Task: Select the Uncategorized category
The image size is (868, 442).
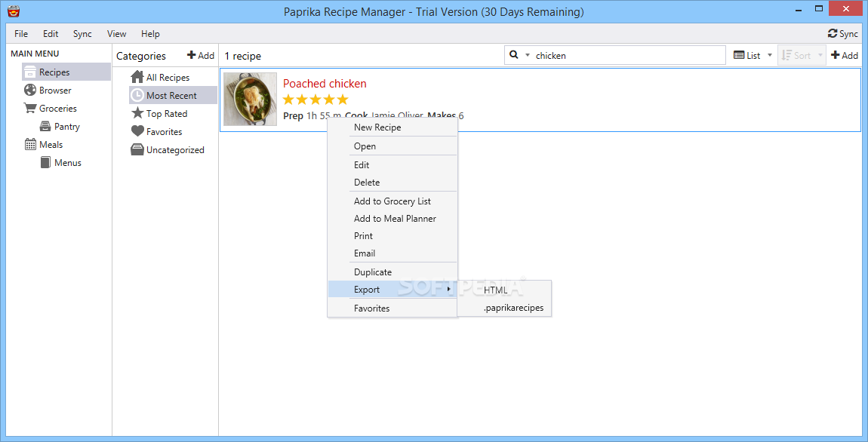Action: click(x=173, y=150)
